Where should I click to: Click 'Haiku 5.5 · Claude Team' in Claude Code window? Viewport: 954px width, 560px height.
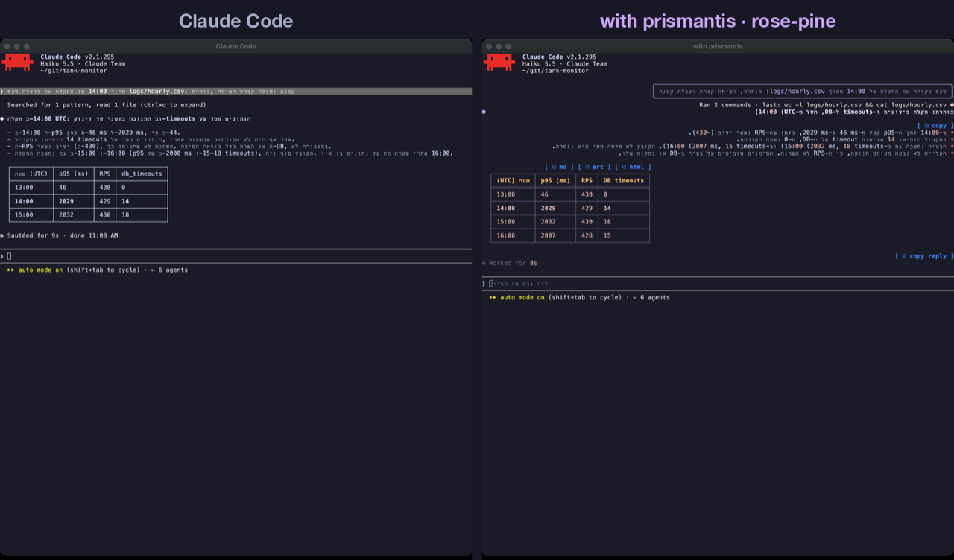tap(83, 64)
